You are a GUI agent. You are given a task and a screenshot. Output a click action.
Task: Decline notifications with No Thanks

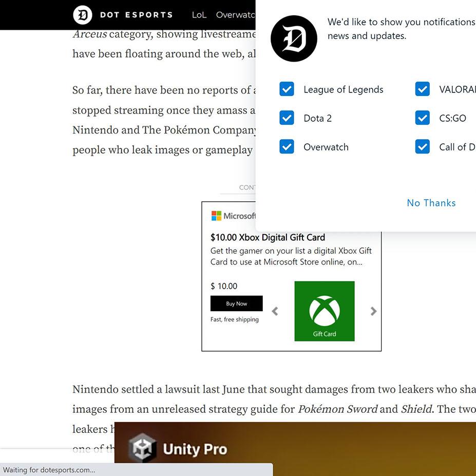coord(431,203)
